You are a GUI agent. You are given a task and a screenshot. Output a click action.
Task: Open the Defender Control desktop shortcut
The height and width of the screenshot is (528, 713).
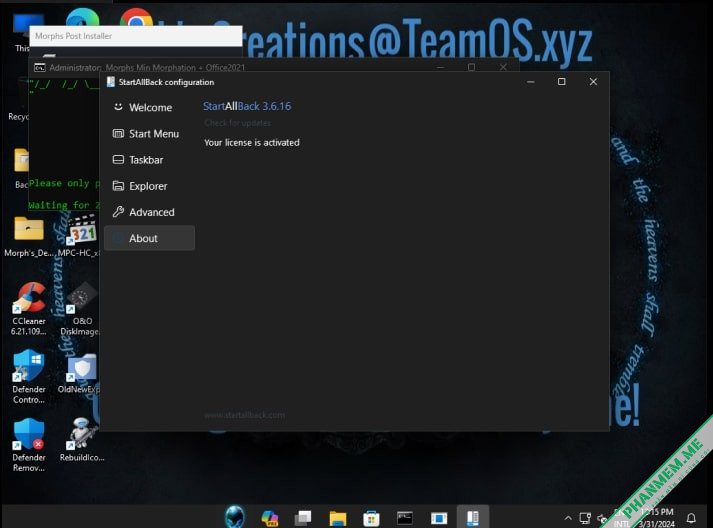(29, 377)
